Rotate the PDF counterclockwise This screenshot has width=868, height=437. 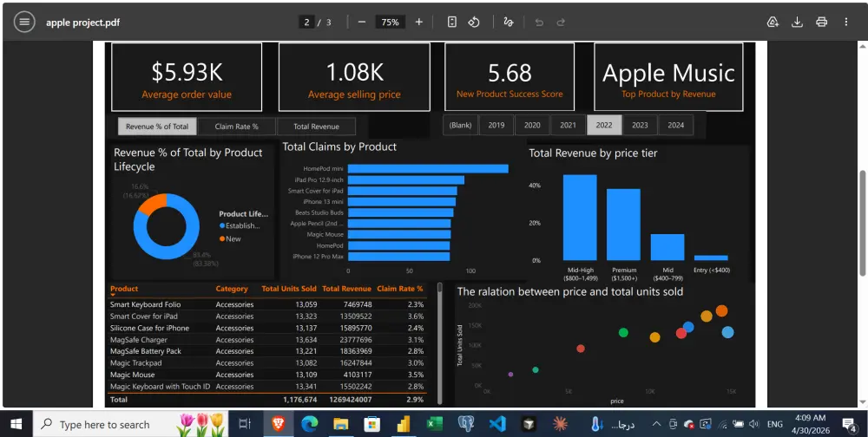pos(474,23)
